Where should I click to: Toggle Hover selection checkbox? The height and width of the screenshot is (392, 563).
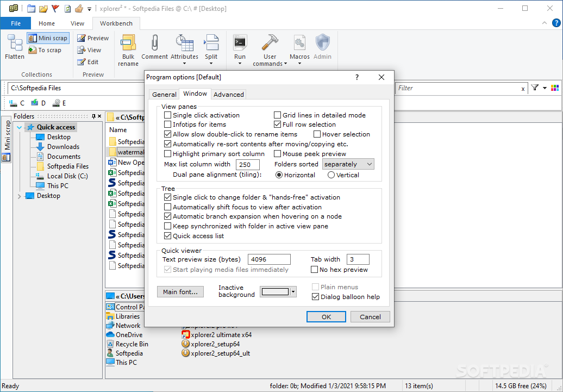point(317,134)
